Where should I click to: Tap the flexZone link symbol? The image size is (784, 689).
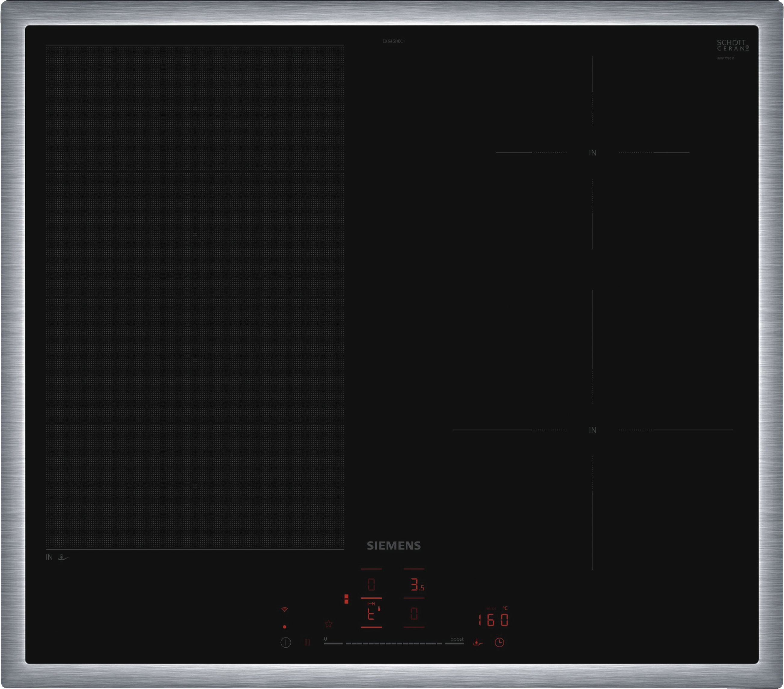click(x=346, y=599)
